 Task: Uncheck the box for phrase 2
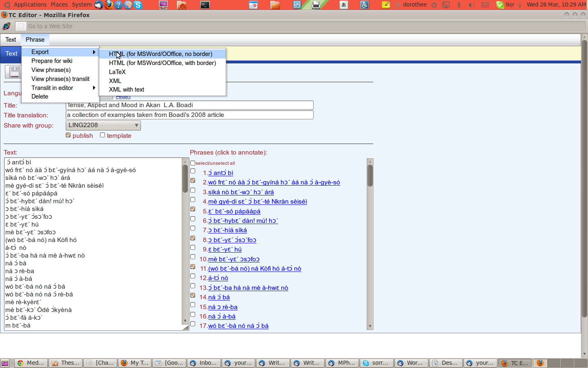coord(193,180)
